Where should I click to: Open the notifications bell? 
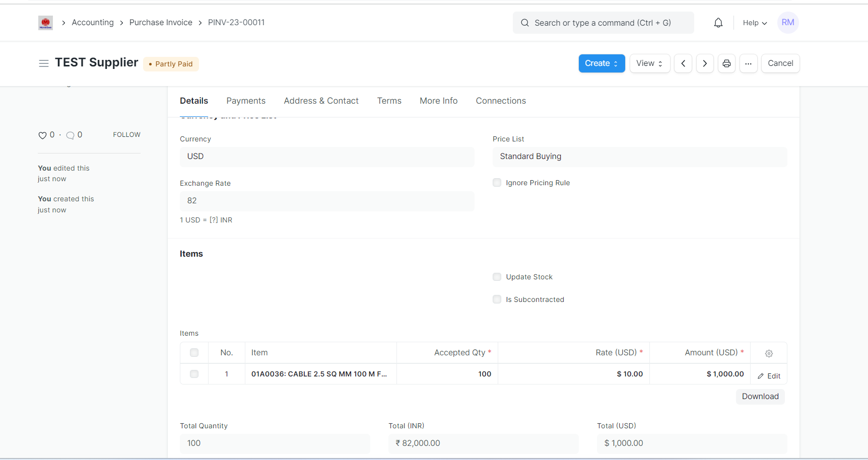(718, 22)
